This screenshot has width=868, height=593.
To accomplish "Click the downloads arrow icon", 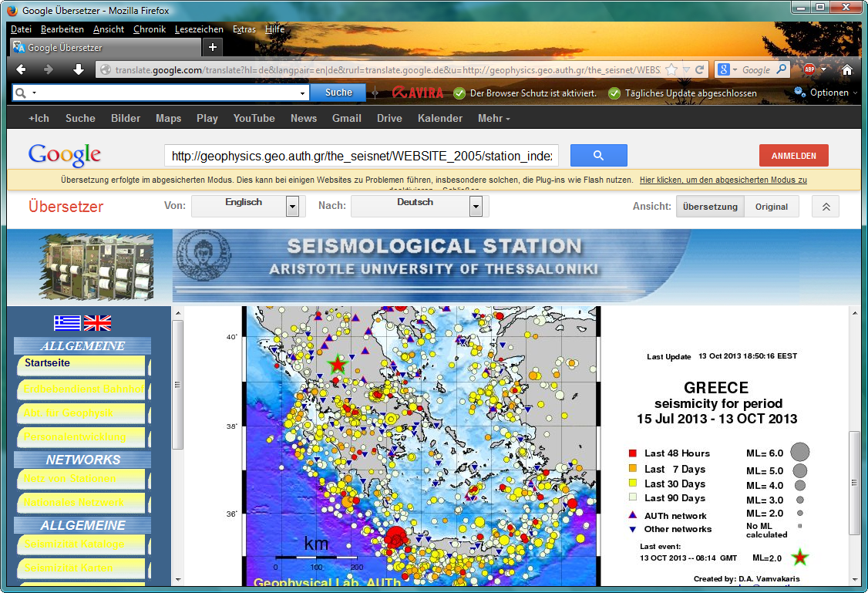I will (x=79, y=69).
